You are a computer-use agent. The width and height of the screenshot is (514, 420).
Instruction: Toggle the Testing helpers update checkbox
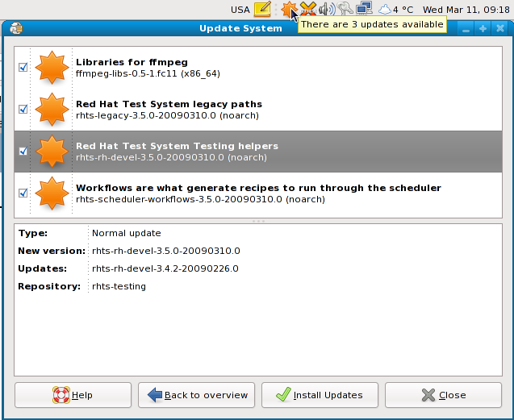(23, 151)
